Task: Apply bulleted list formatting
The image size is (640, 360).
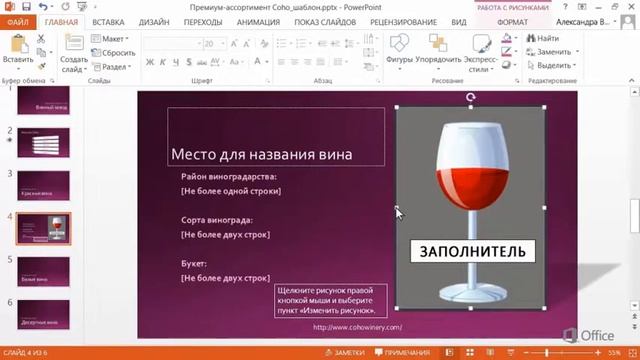Action: (281, 43)
